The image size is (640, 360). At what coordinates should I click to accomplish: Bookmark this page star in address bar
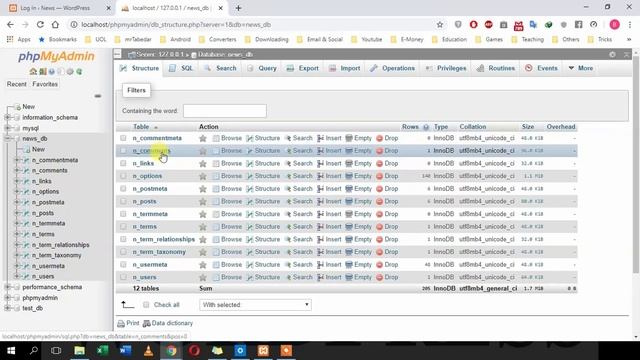coord(440,24)
